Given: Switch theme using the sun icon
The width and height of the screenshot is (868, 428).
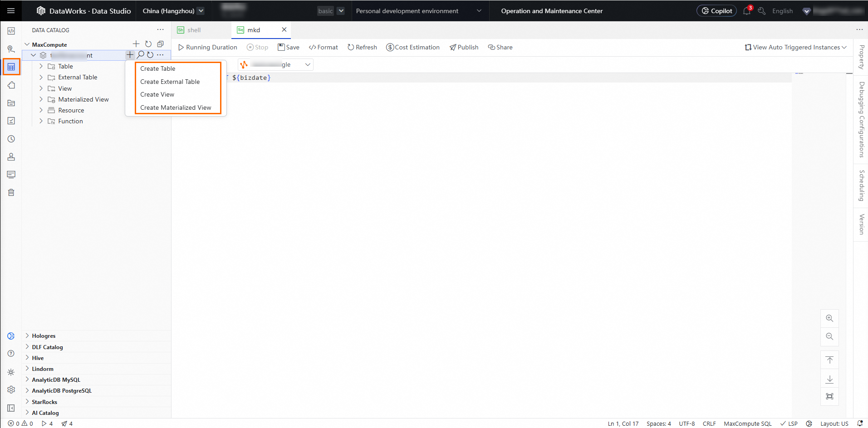Looking at the screenshot, I should 11,372.
